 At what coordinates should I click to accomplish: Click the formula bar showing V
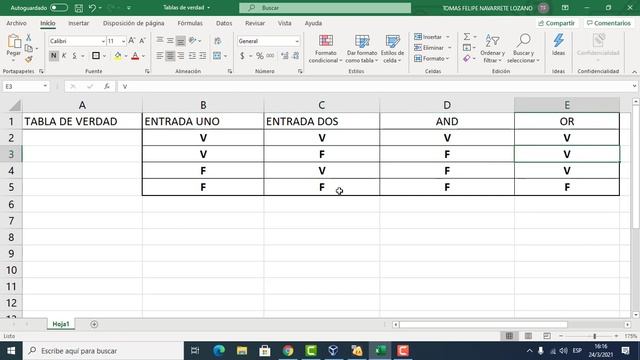[x=376, y=87]
